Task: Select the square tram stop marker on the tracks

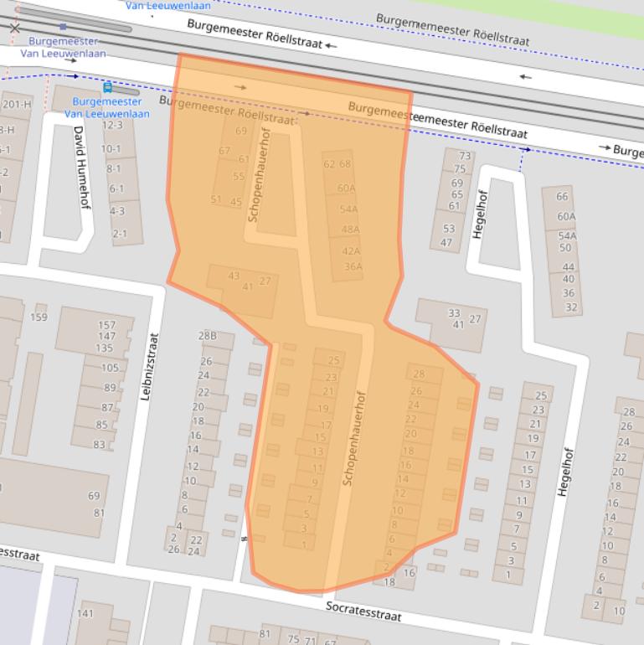Action: coord(63,27)
